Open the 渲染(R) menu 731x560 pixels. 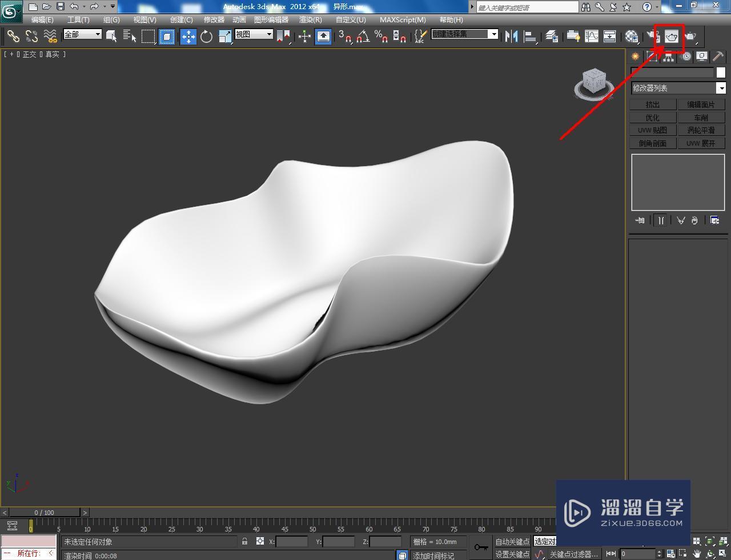(x=310, y=19)
